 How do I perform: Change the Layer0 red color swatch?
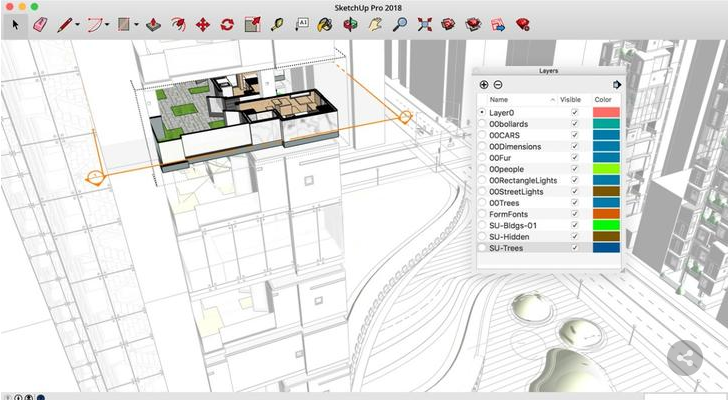606,112
